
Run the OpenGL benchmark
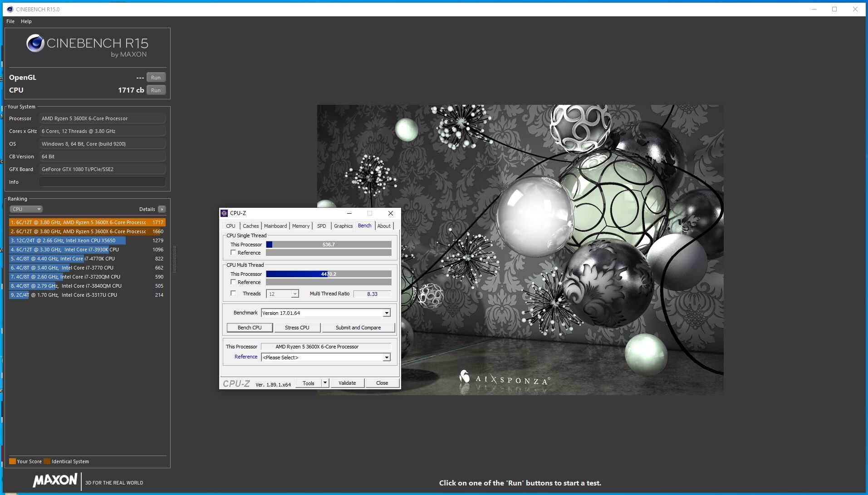(x=156, y=78)
